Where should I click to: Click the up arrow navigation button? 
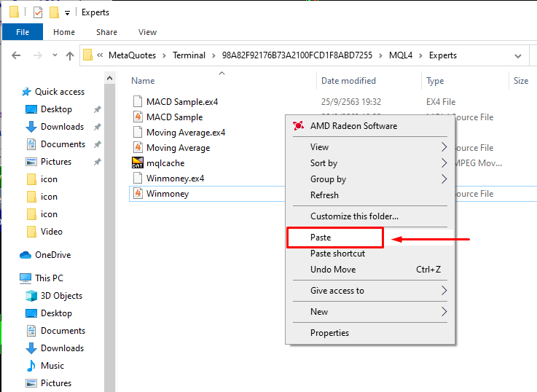click(x=70, y=55)
